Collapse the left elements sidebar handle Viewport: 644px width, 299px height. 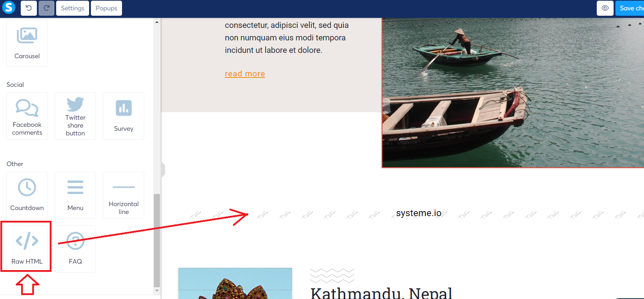(163, 169)
